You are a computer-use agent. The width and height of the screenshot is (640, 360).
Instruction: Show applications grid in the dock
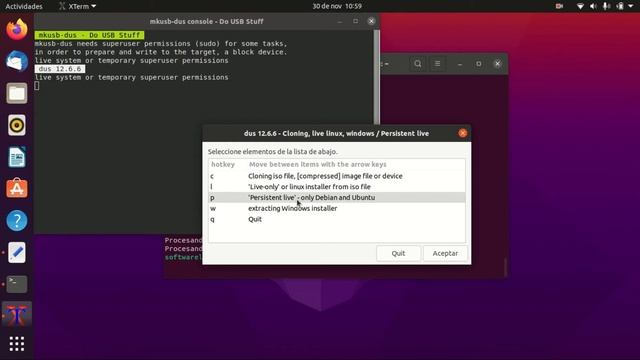pyautogui.click(x=17, y=344)
